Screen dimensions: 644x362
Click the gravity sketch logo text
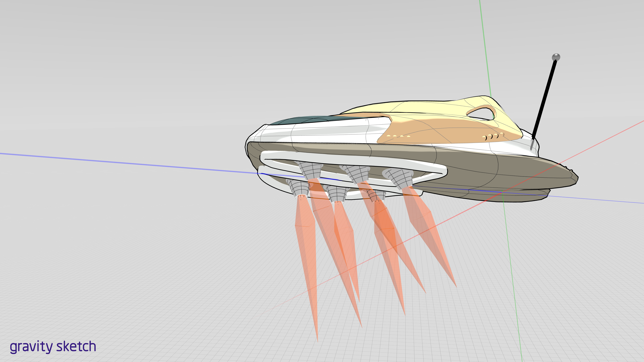point(53,347)
